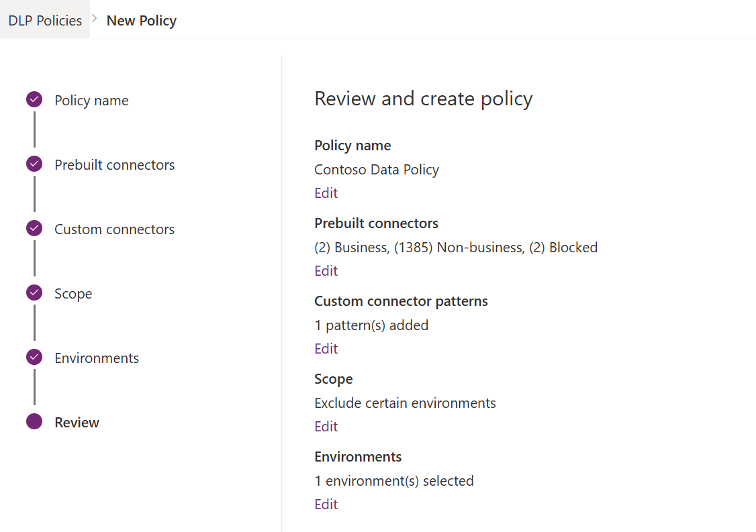Navigate back to DLP Policies
This screenshot has height=532, width=756.
tap(44, 19)
